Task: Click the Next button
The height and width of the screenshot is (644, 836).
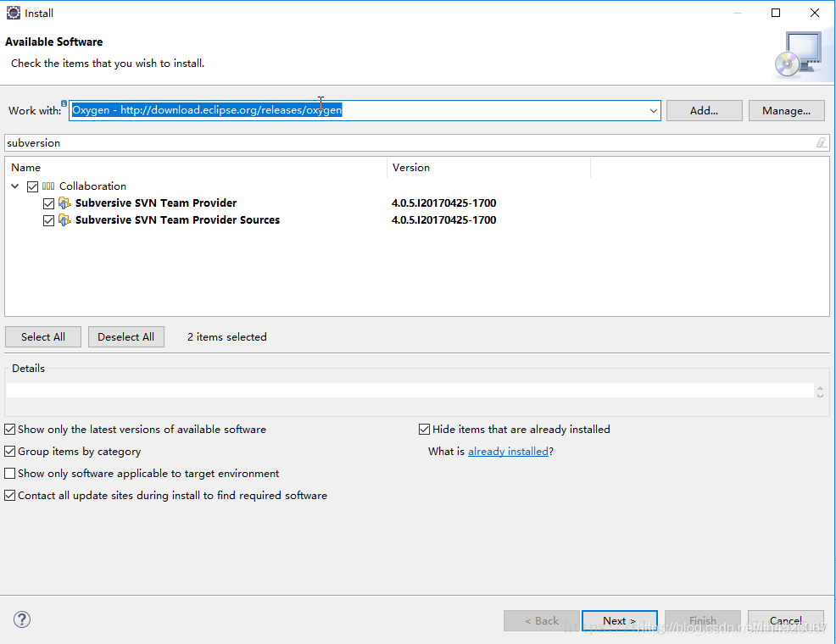Action: point(620,620)
